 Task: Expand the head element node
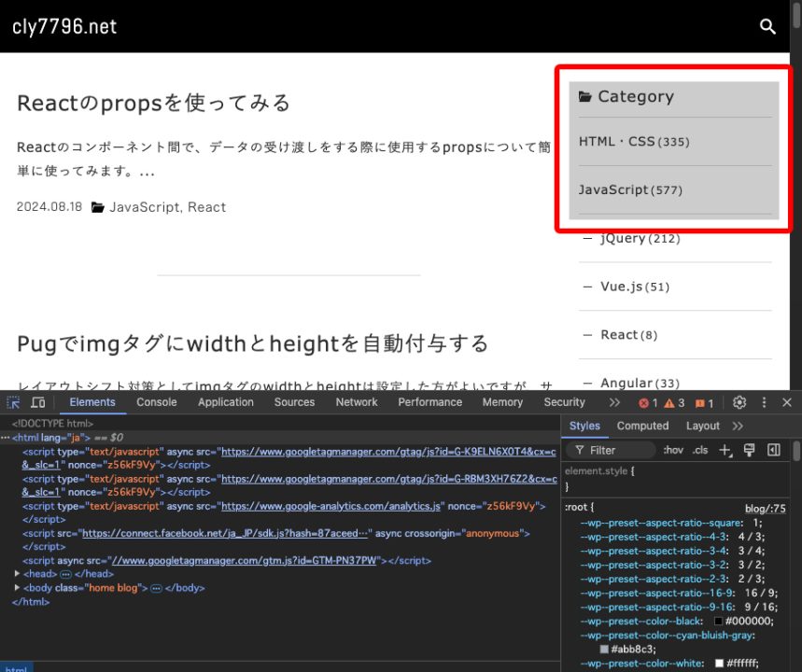(17, 573)
